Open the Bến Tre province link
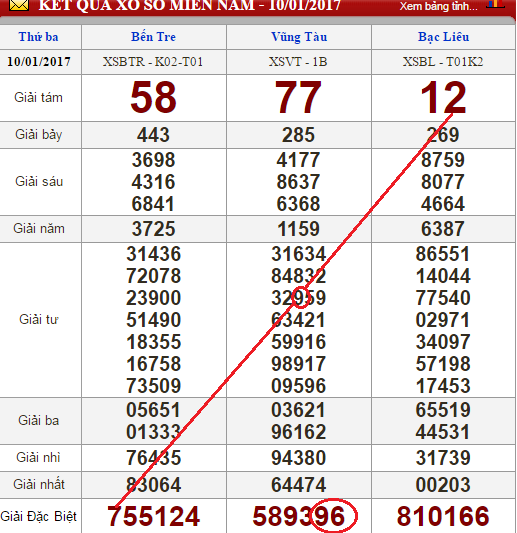The height and width of the screenshot is (533, 517). [x=154, y=37]
